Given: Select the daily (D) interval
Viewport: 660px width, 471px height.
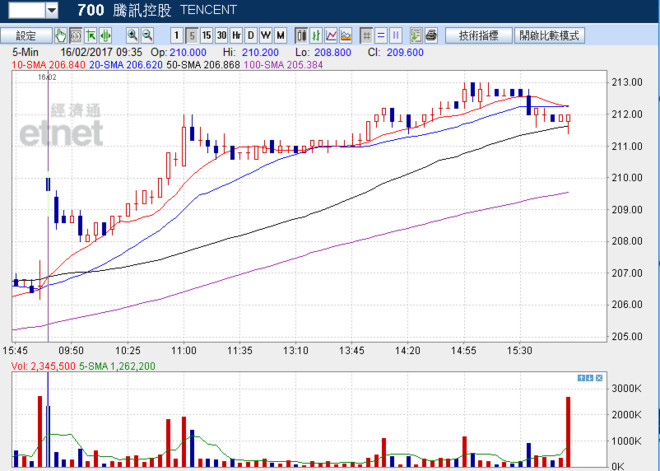Looking at the screenshot, I should pyautogui.click(x=251, y=36).
